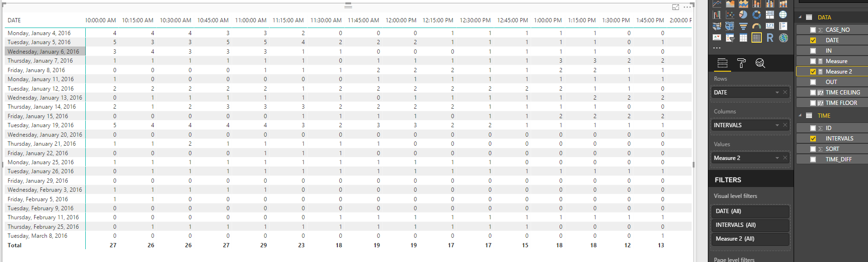The width and height of the screenshot is (868, 262).
Task: Select the pie chart visualization
Action: pyautogui.click(x=743, y=15)
